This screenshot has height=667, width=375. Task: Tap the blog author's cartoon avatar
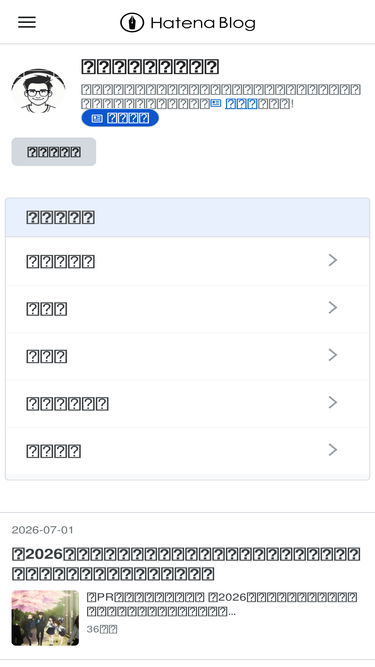pyautogui.click(x=38, y=91)
